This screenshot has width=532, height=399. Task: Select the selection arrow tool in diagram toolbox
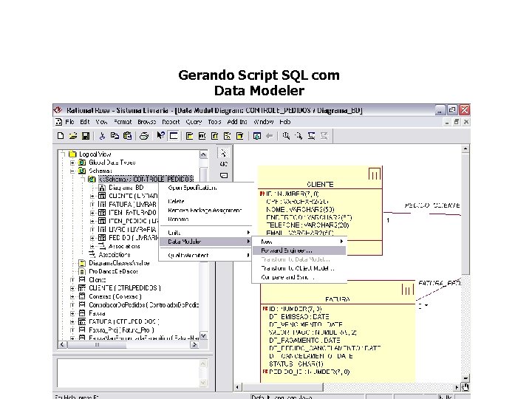[x=223, y=153]
